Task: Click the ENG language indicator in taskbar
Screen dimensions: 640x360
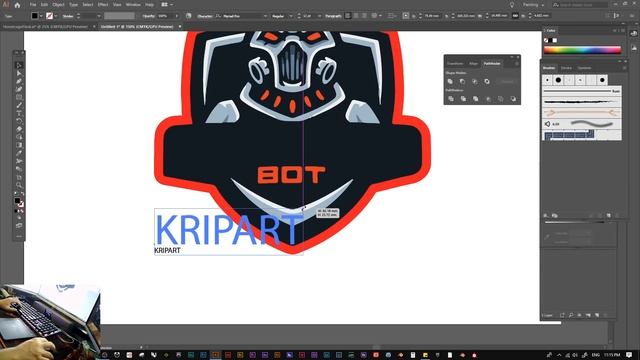Action: [596, 355]
